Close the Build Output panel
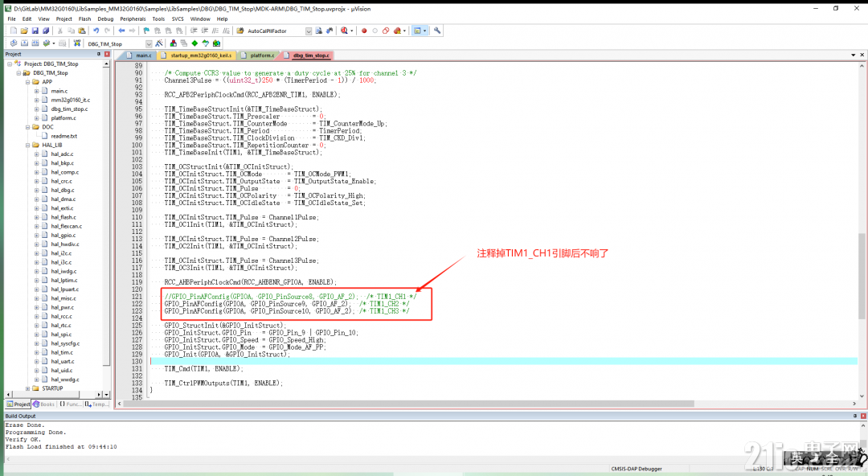Screen dimensions: 868x476 (x=863, y=416)
